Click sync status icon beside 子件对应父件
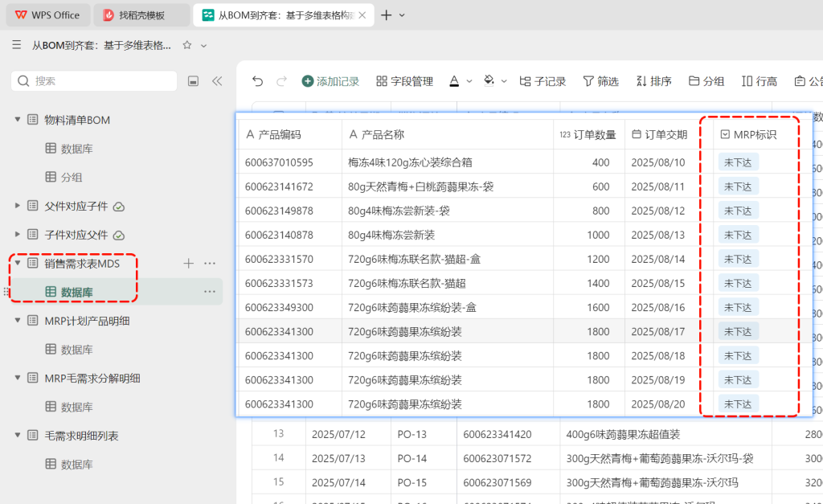823x504 pixels. 119,236
